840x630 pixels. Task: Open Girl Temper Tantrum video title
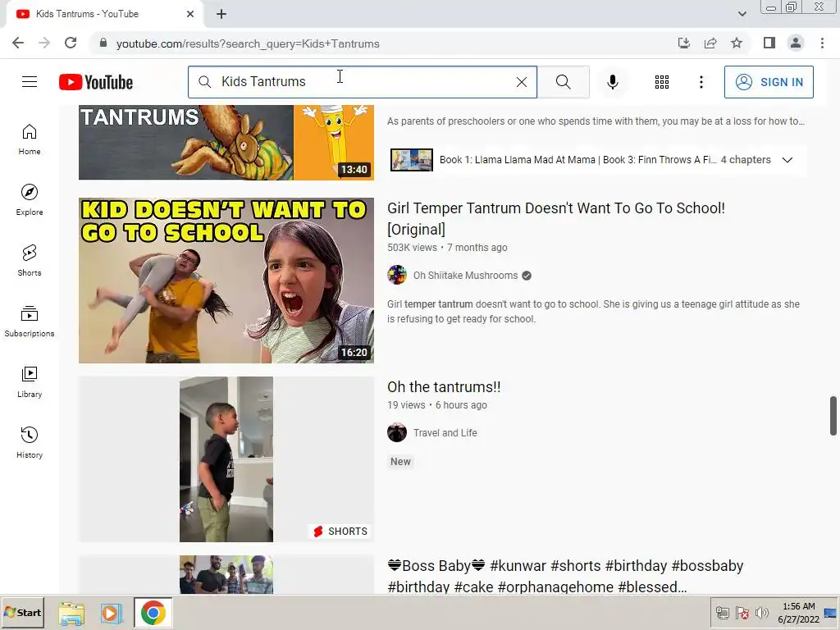coord(556,218)
